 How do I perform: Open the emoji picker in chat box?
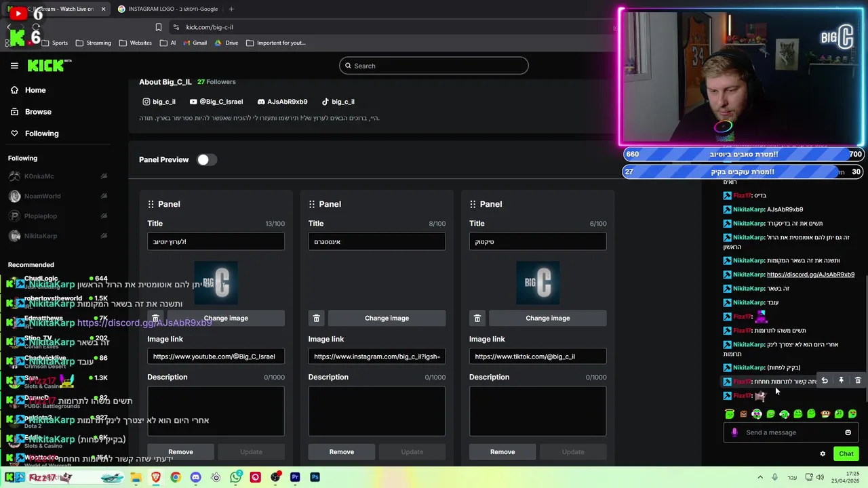848,432
